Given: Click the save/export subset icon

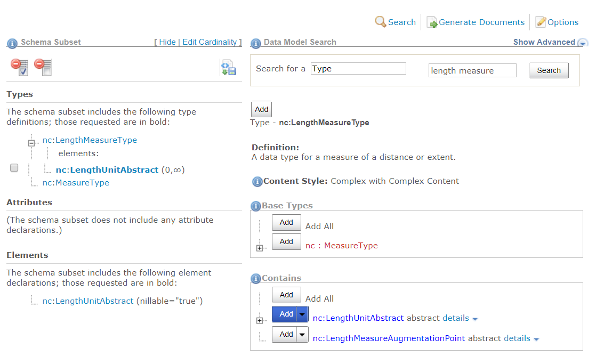Looking at the screenshot, I should pos(228,68).
